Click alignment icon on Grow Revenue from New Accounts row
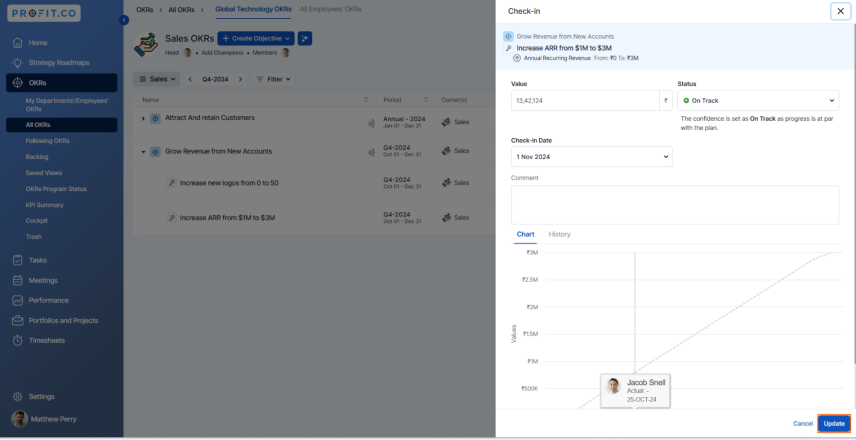Viewport: 856px width, 440px height. coord(371,152)
